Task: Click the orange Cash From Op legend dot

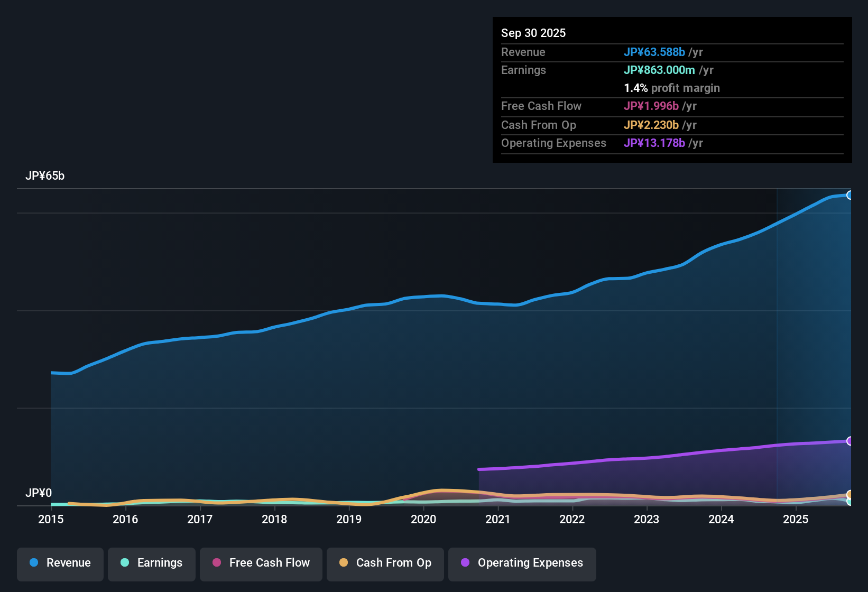Action: pyautogui.click(x=343, y=563)
